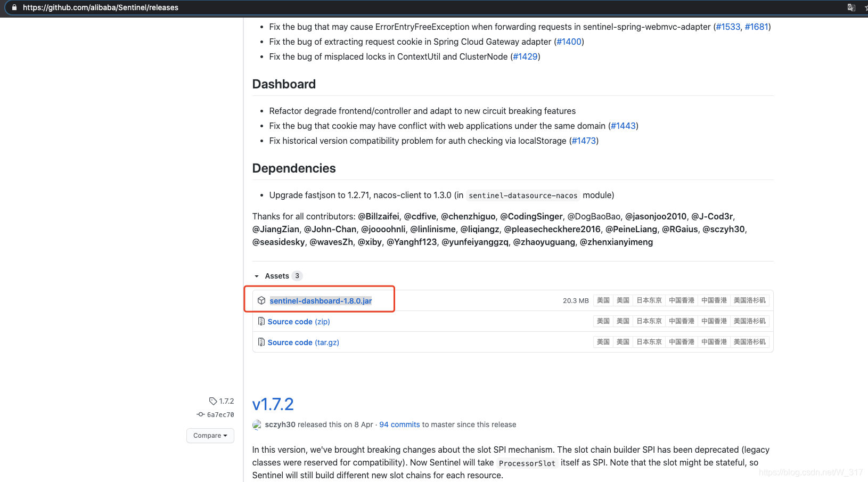Open issue #1533 link

tap(728, 27)
